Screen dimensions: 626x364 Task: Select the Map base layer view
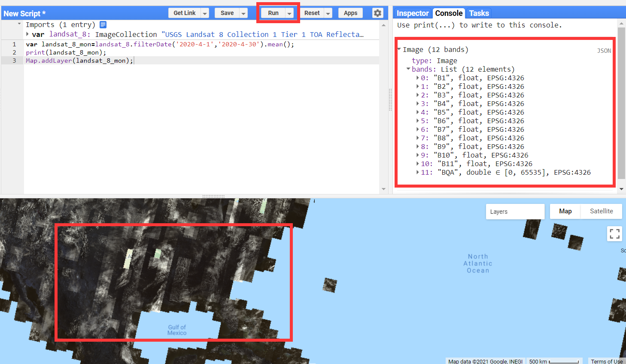pos(565,211)
